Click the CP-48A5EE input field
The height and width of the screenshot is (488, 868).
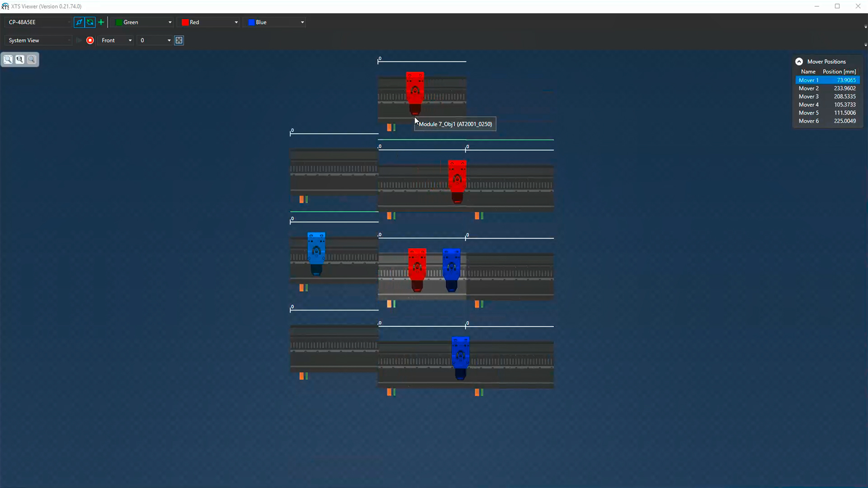[38, 22]
